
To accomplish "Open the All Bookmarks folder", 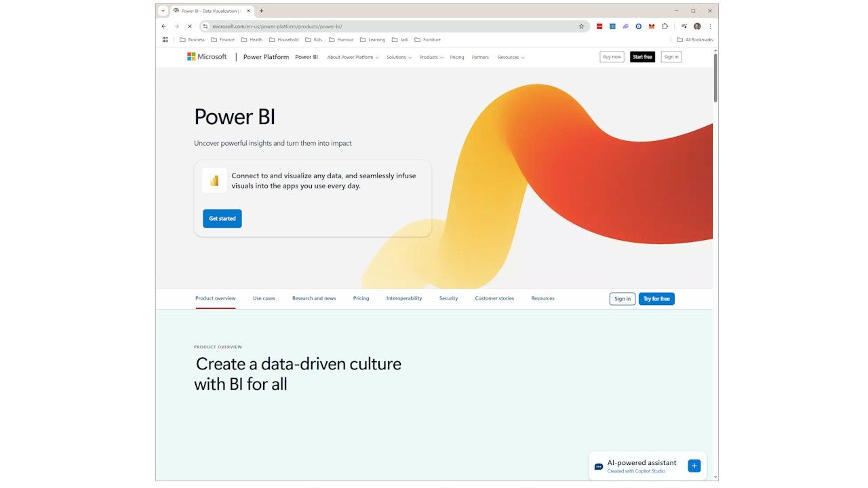I will (x=695, y=40).
